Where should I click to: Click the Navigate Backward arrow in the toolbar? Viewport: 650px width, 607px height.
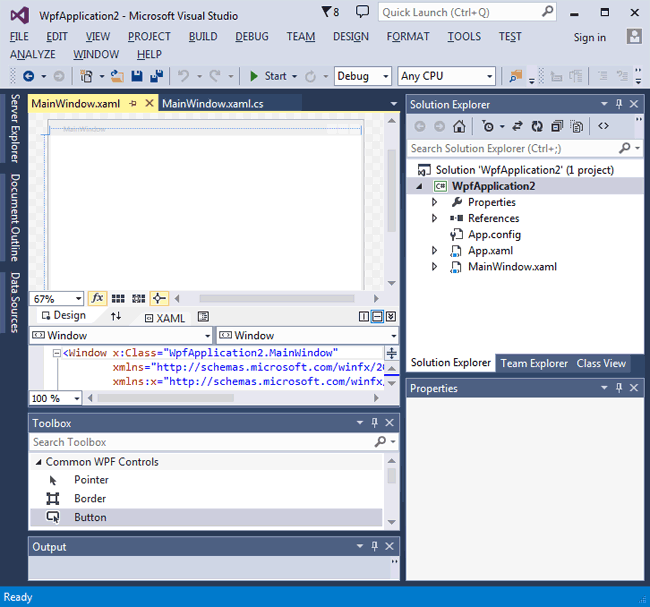coord(29,76)
